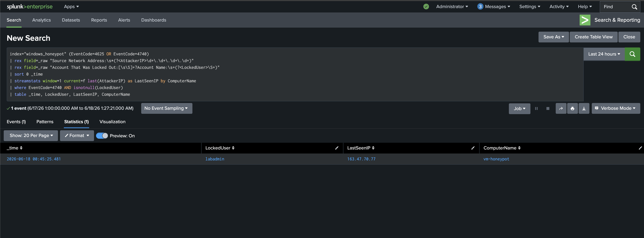Click inside the search query editor
Viewport: 644px width, 238px height.
point(295,74)
